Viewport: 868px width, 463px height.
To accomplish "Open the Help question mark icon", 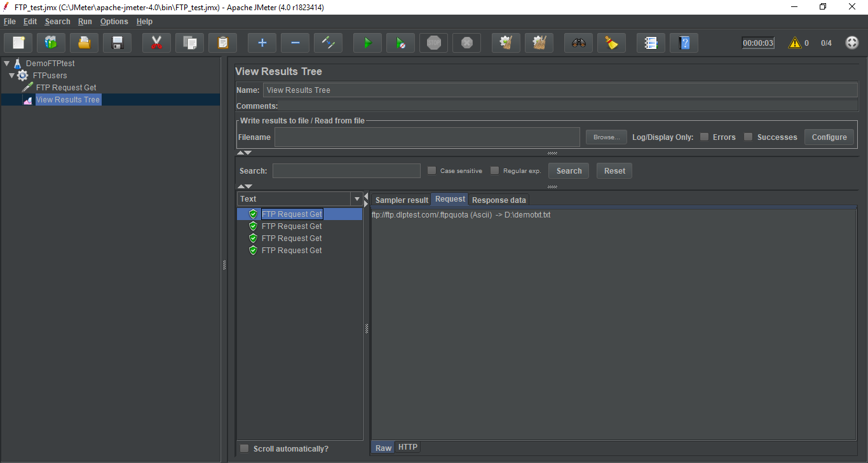I will (684, 43).
